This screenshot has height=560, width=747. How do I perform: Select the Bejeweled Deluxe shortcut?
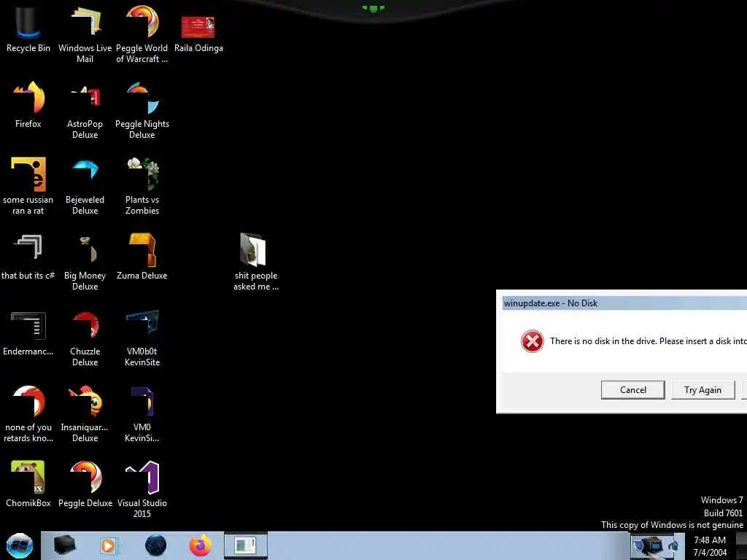[x=85, y=186]
